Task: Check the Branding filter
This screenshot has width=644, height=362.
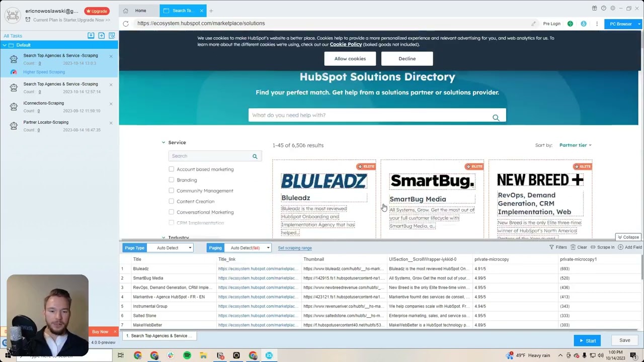Action: click(x=172, y=180)
